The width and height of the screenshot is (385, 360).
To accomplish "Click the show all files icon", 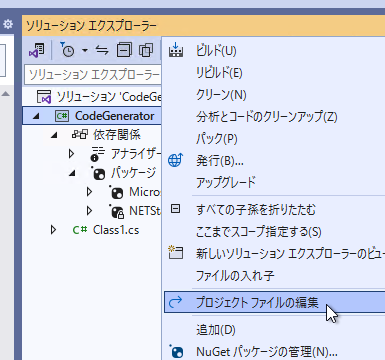I will 146,50.
